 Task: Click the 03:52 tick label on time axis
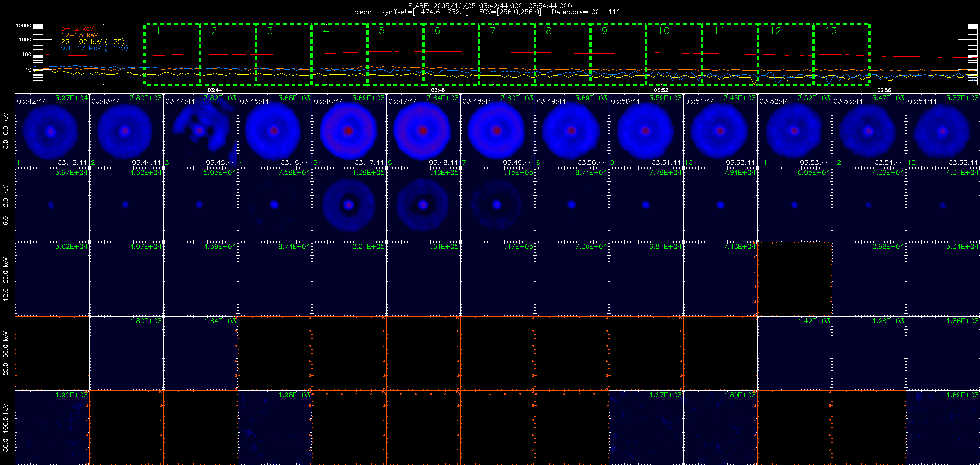pyautogui.click(x=661, y=90)
